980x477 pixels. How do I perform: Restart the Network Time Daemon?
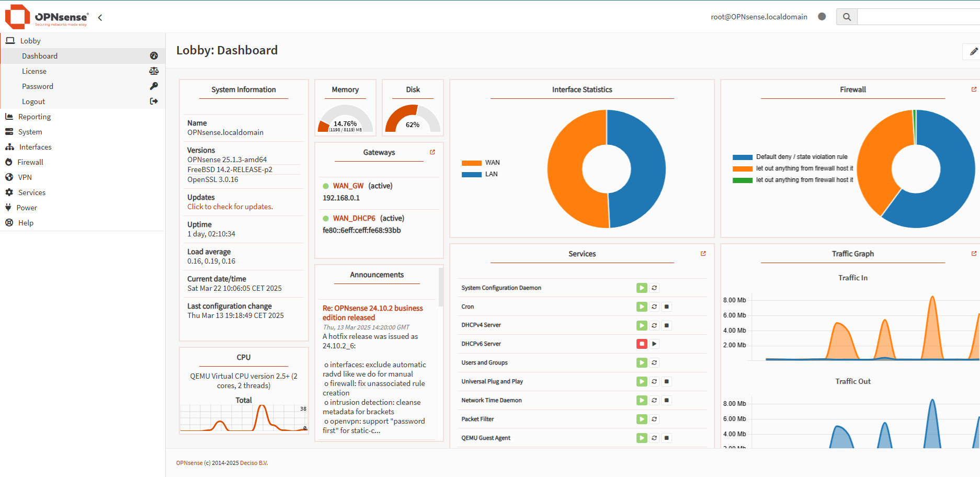(x=654, y=400)
